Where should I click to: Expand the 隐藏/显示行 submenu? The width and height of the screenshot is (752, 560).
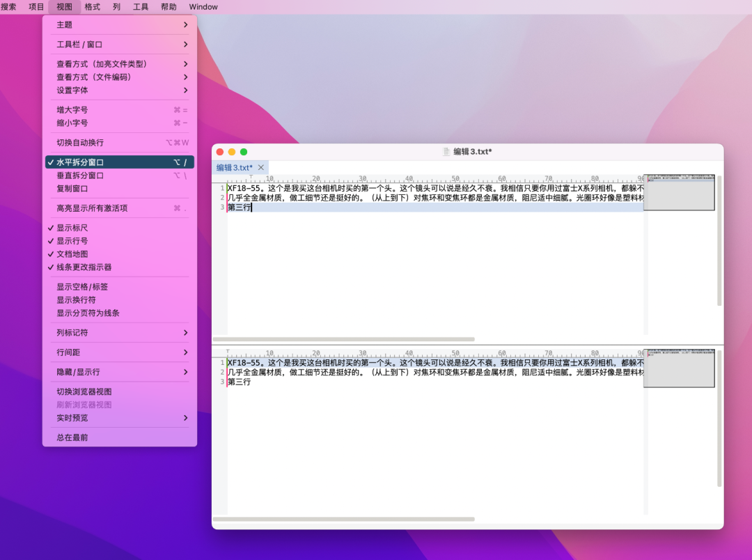[120, 372]
